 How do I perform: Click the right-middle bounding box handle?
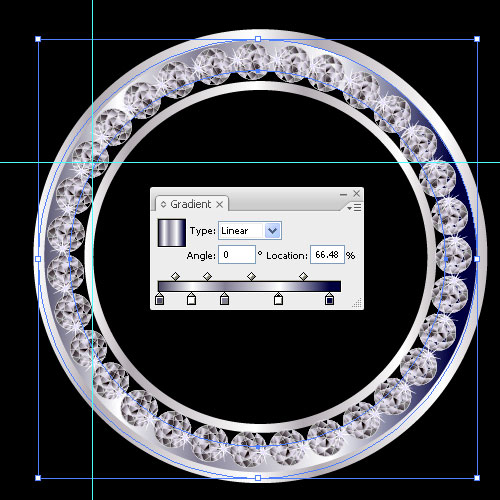pyautogui.click(x=477, y=259)
